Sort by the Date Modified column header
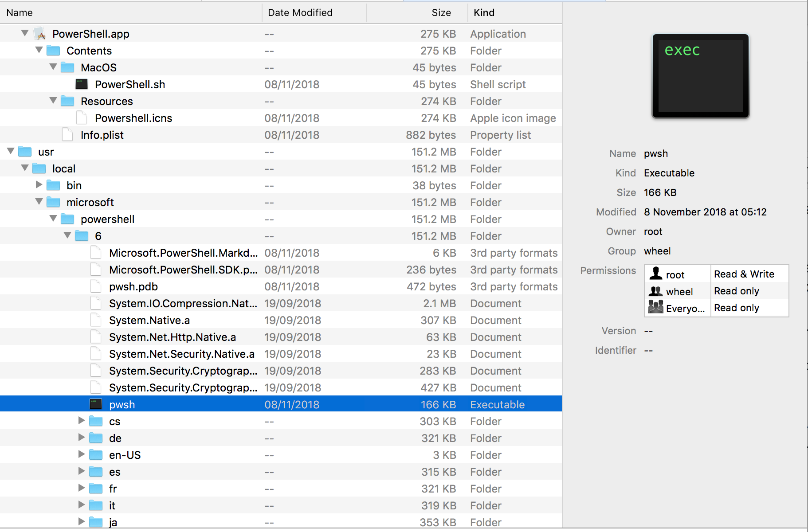The width and height of the screenshot is (808, 532). [314, 12]
